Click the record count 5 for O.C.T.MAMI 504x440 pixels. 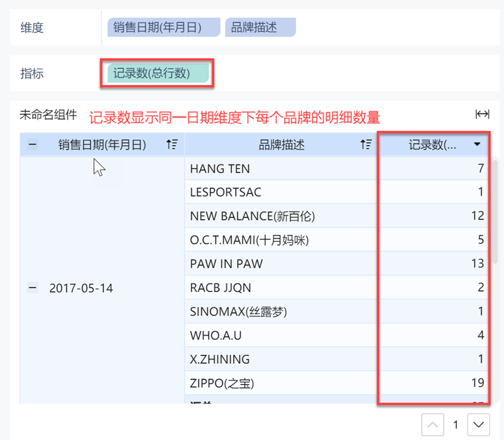481,240
